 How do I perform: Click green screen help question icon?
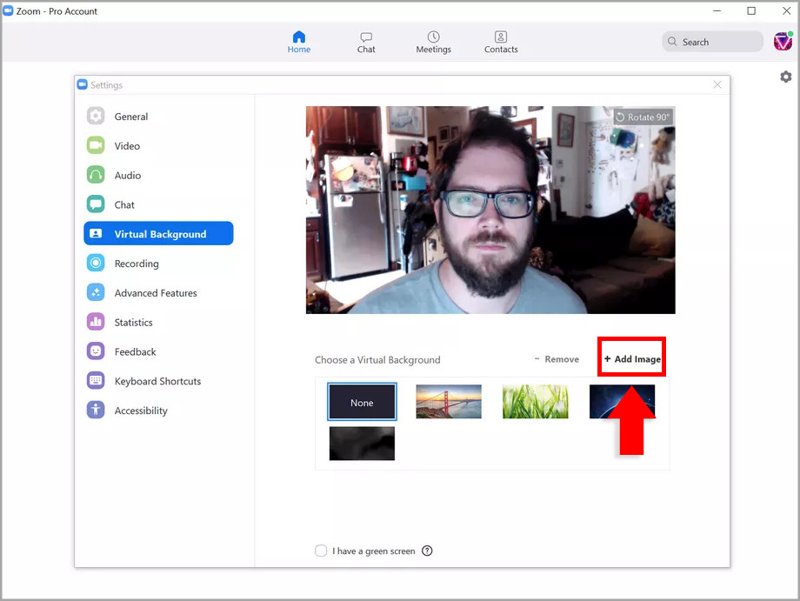pos(427,551)
